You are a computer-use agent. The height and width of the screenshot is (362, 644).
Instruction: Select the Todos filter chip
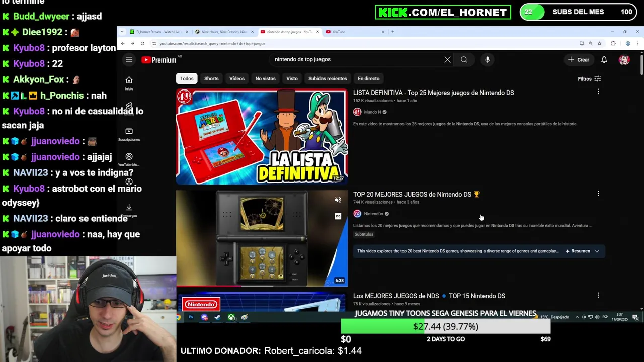tap(187, 79)
